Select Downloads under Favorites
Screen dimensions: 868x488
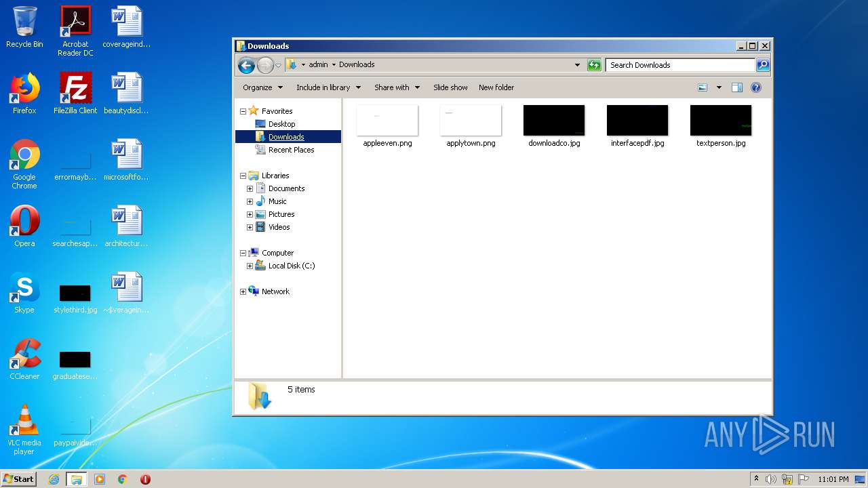[288, 137]
